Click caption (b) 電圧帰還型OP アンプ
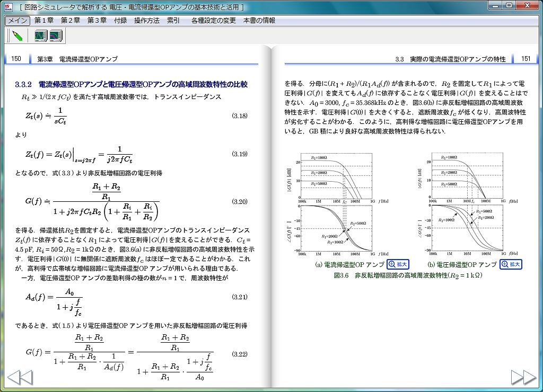The image size is (543, 392). [x=462, y=265]
